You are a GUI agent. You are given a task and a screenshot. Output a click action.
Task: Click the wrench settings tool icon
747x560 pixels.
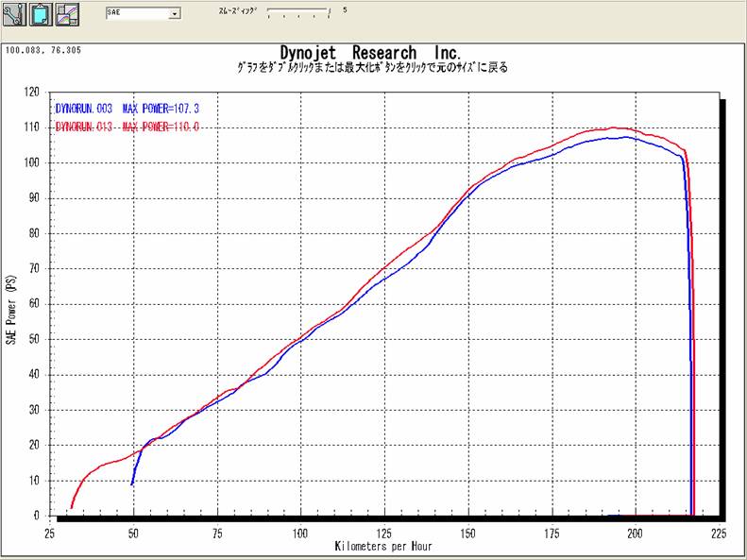point(14,14)
